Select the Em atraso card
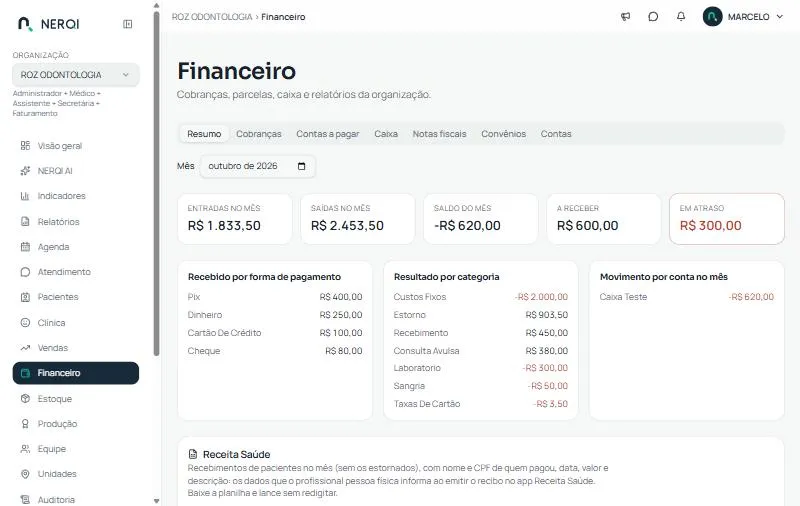 727,219
